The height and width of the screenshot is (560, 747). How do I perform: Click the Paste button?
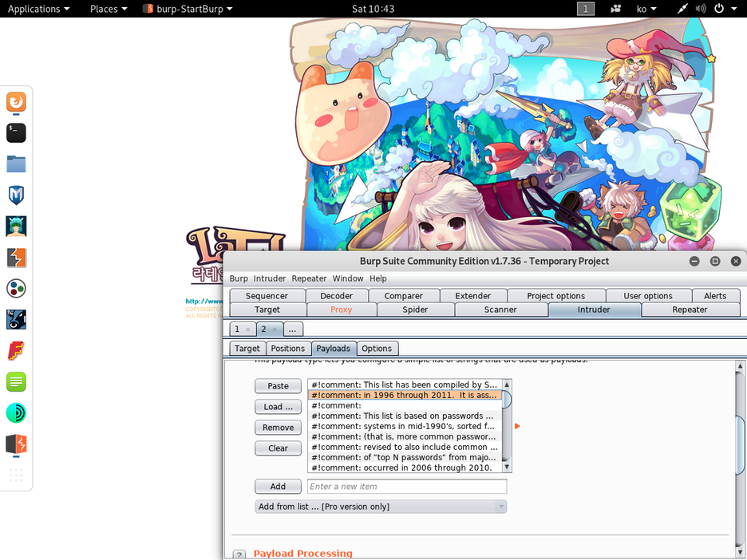pyautogui.click(x=278, y=386)
